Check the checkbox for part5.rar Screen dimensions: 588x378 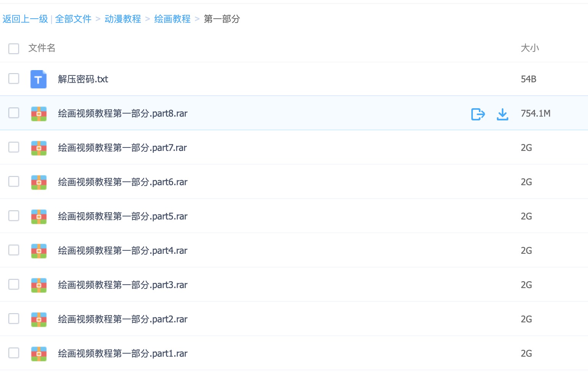pos(14,216)
